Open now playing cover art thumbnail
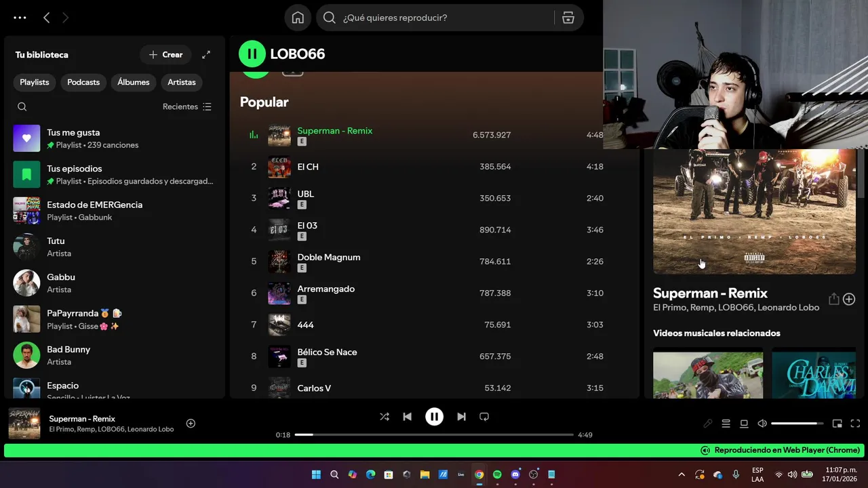This screenshot has width=868, height=488. point(24,424)
